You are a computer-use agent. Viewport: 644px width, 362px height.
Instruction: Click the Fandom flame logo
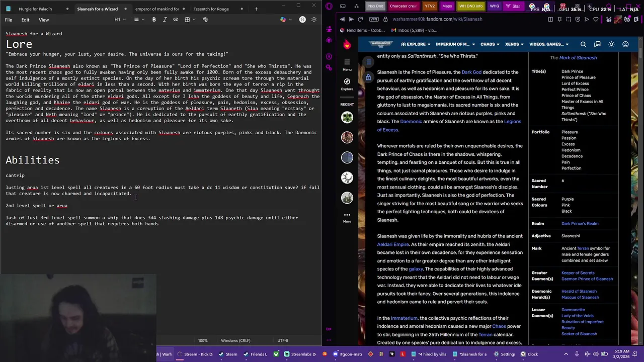(347, 44)
